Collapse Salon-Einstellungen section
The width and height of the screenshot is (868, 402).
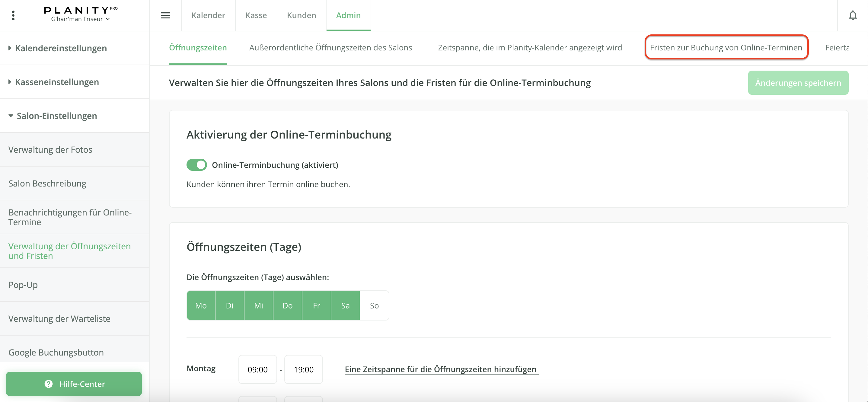pos(57,116)
